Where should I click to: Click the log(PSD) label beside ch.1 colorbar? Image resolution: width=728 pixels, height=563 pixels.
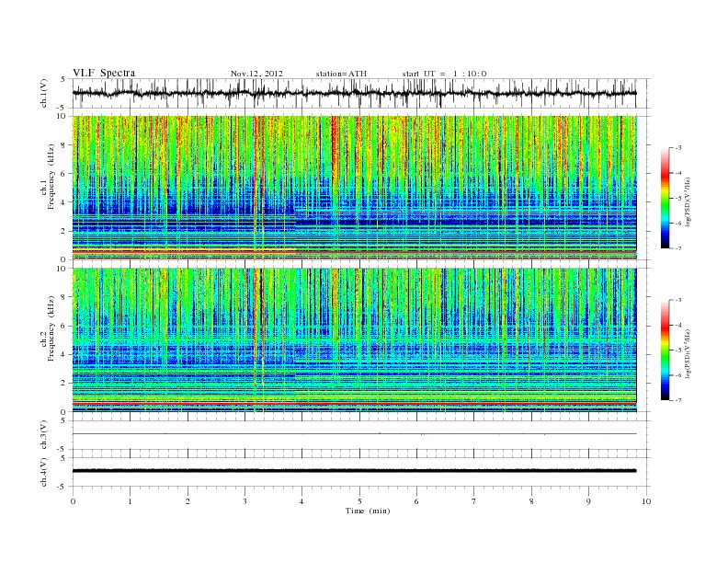click(688, 202)
